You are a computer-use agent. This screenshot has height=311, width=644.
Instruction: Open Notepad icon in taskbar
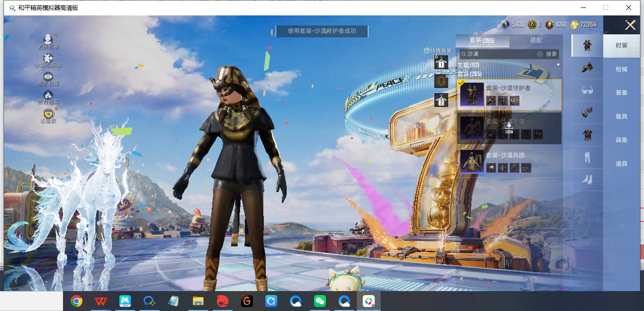point(173,301)
